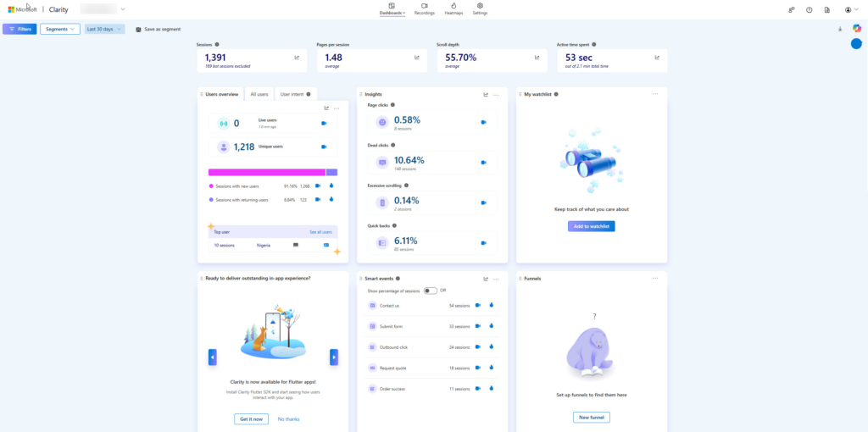The height and width of the screenshot is (432, 868).
Task: Open more options on Insights card
Action: point(496,95)
